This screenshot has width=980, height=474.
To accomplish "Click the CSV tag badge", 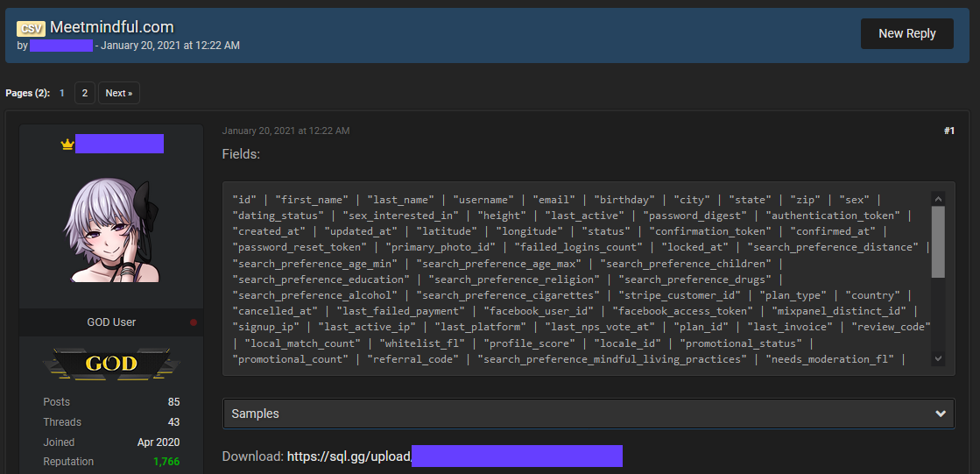I will tap(32, 28).
